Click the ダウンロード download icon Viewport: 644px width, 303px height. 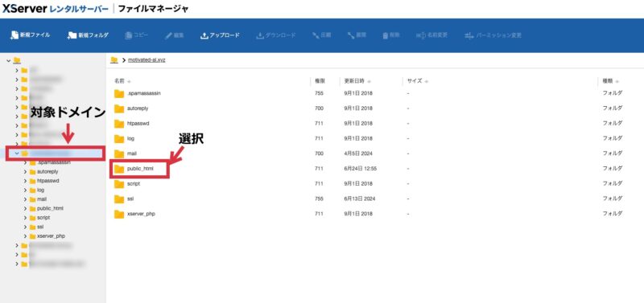click(259, 35)
